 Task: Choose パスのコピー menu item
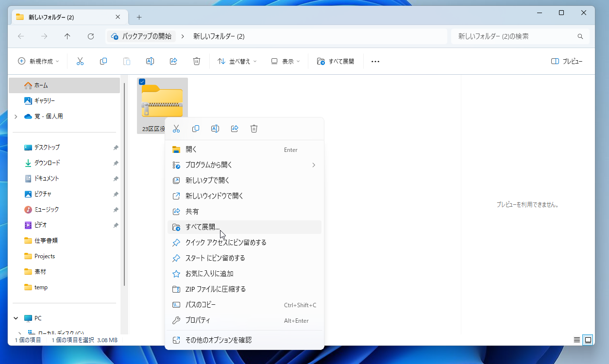(x=244, y=305)
